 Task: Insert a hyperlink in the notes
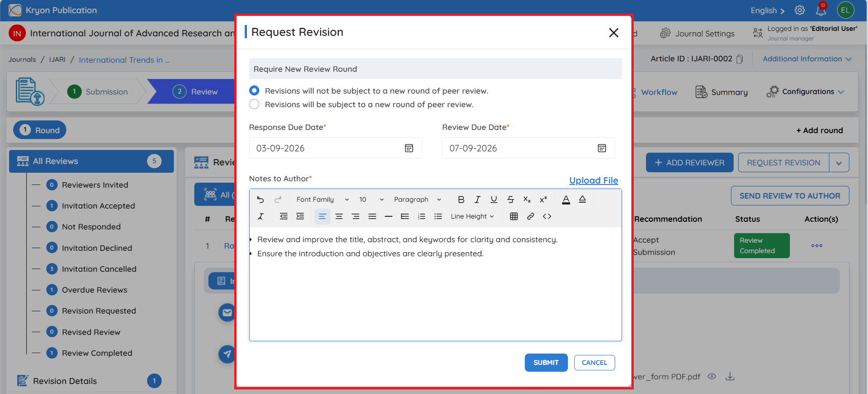click(530, 216)
